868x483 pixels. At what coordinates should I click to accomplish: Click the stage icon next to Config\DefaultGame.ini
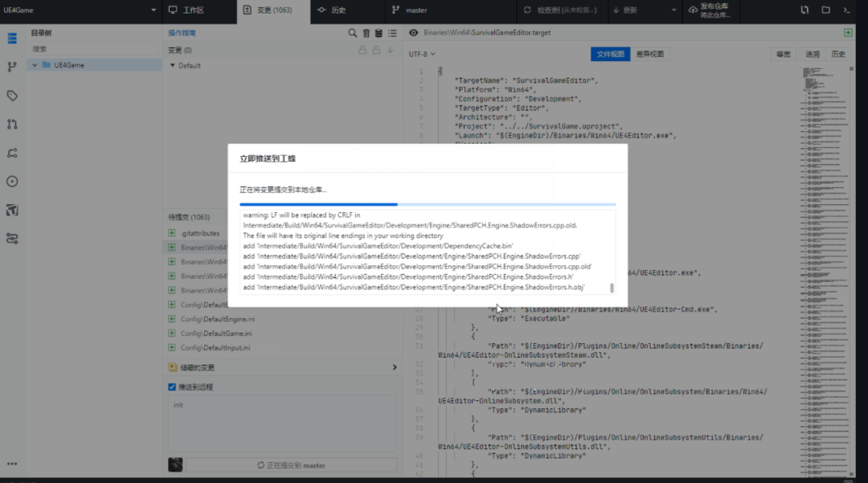pos(172,334)
